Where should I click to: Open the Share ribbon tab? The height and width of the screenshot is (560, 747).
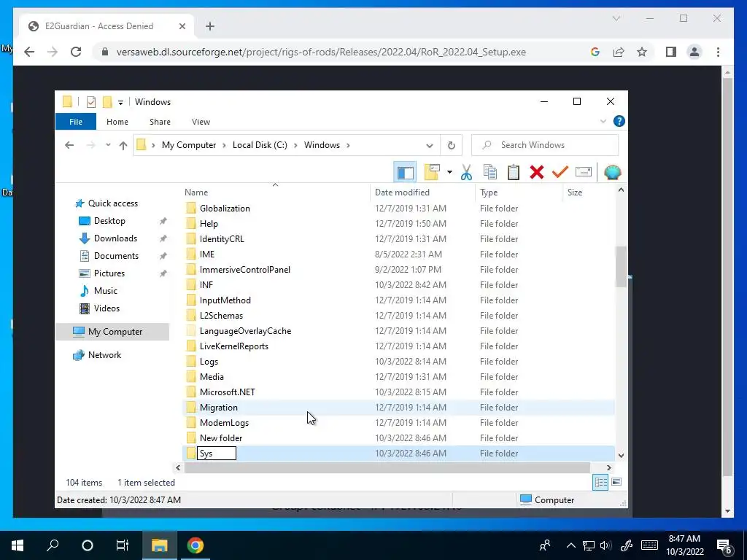[160, 122]
